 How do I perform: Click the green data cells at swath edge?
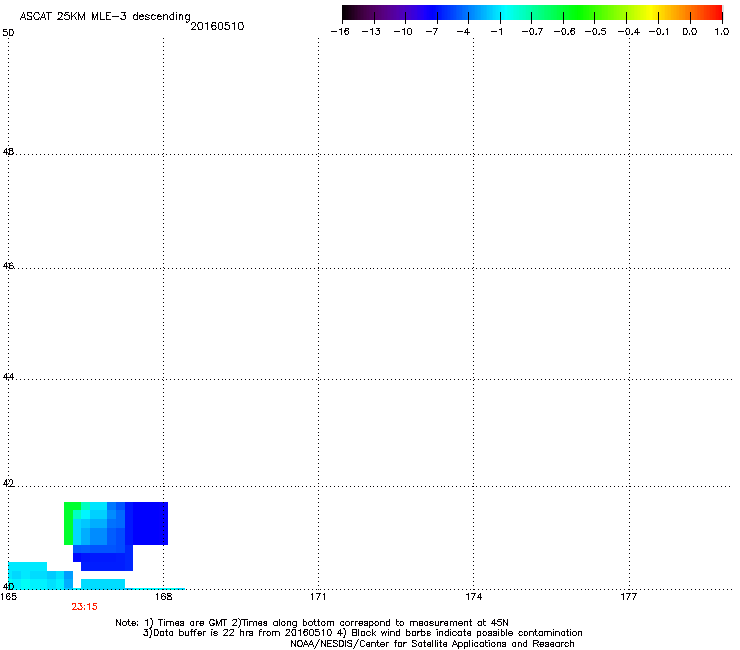69,523
